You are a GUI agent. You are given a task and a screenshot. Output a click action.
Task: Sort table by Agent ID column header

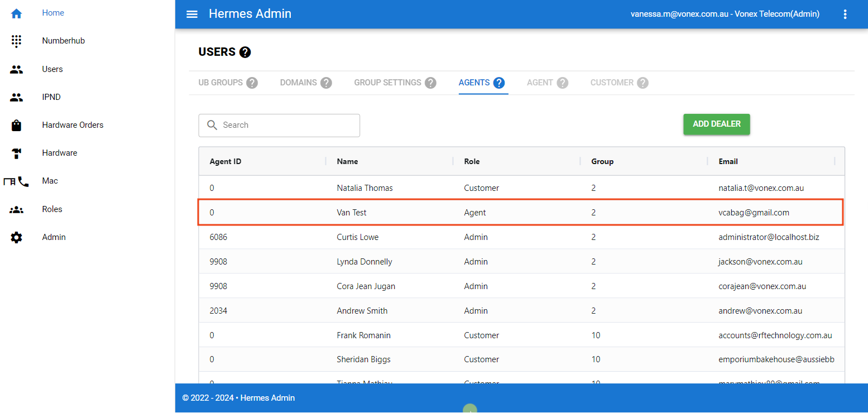(x=226, y=161)
